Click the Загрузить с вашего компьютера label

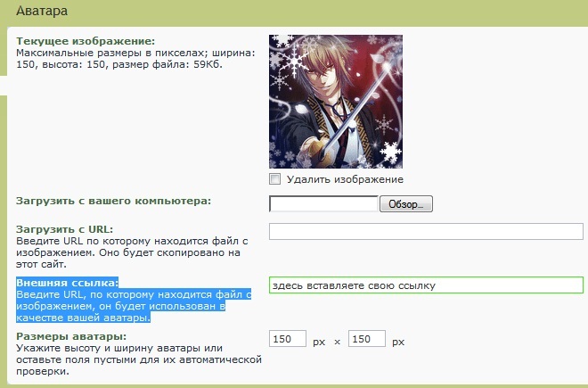click(x=114, y=201)
